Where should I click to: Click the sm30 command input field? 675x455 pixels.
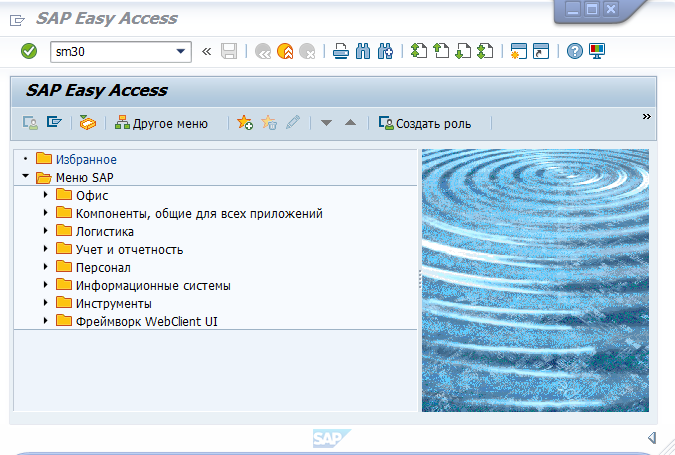point(110,51)
